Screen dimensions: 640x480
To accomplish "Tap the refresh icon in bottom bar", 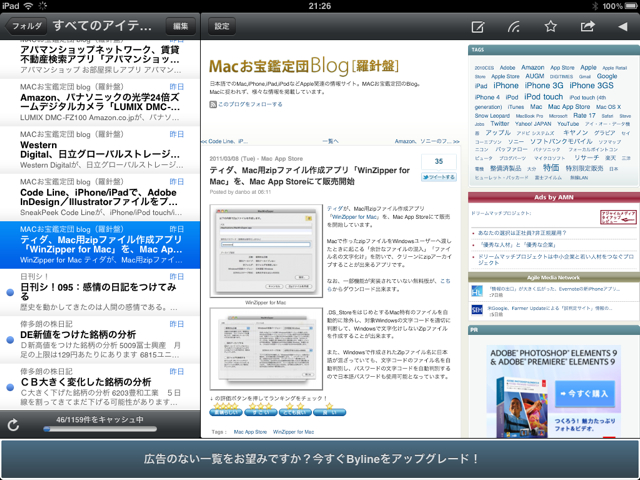I will click(x=13, y=425).
